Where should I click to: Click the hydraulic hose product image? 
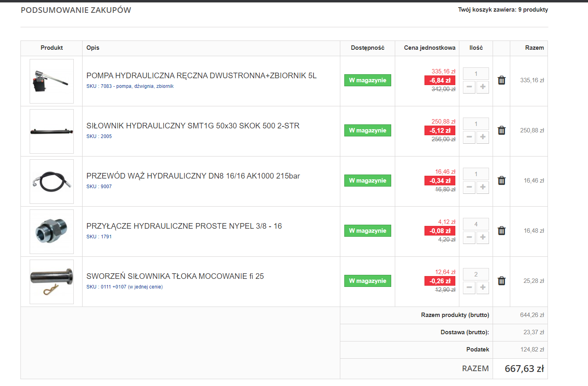coord(52,181)
